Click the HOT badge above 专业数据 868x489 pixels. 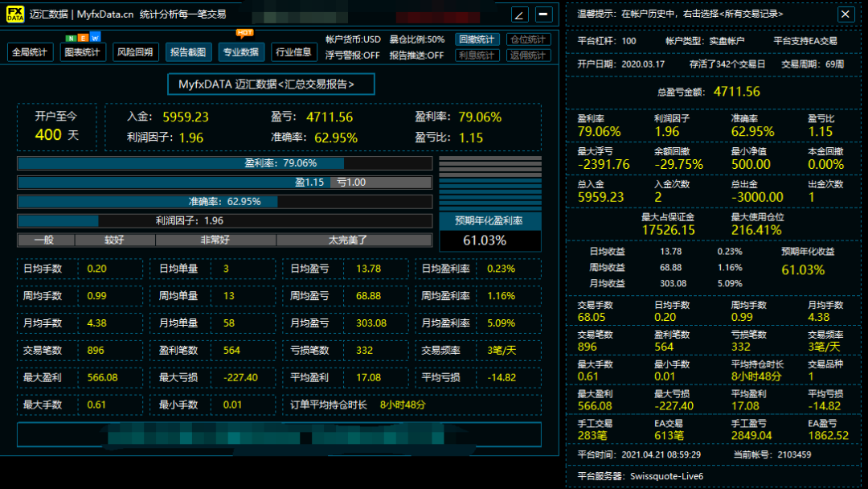click(x=244, y=33)
